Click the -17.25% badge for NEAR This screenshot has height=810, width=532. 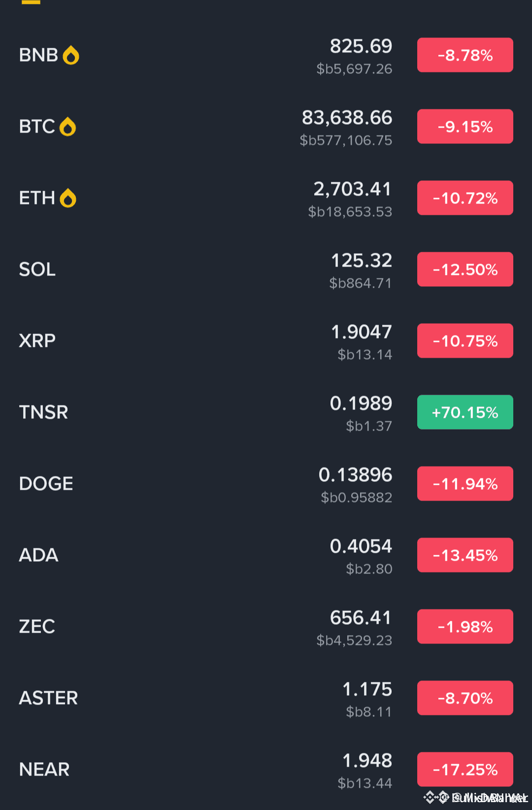coord(465,769)
